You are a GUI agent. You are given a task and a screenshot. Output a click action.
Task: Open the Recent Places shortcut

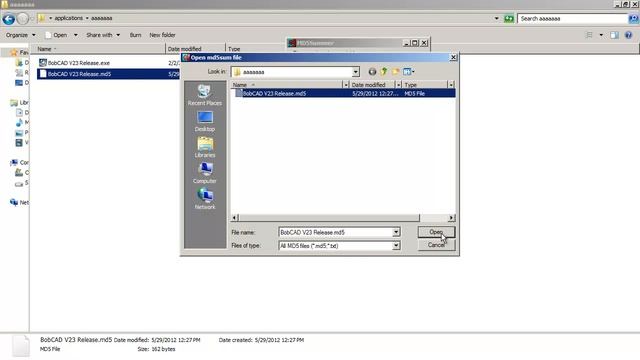[204, 95]
